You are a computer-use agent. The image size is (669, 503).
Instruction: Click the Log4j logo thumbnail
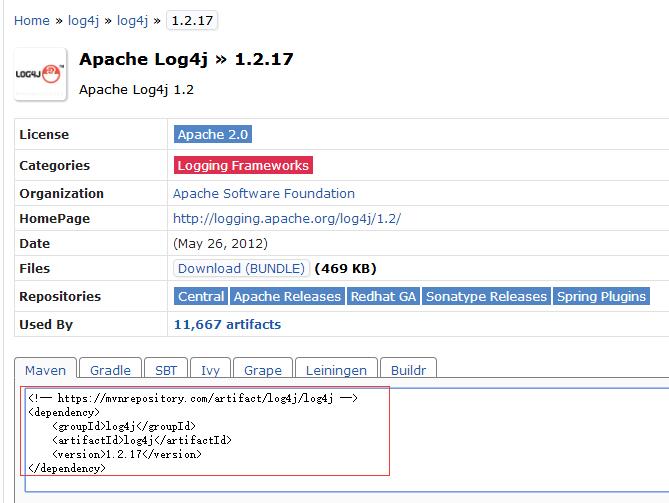[x=40, y=74]
